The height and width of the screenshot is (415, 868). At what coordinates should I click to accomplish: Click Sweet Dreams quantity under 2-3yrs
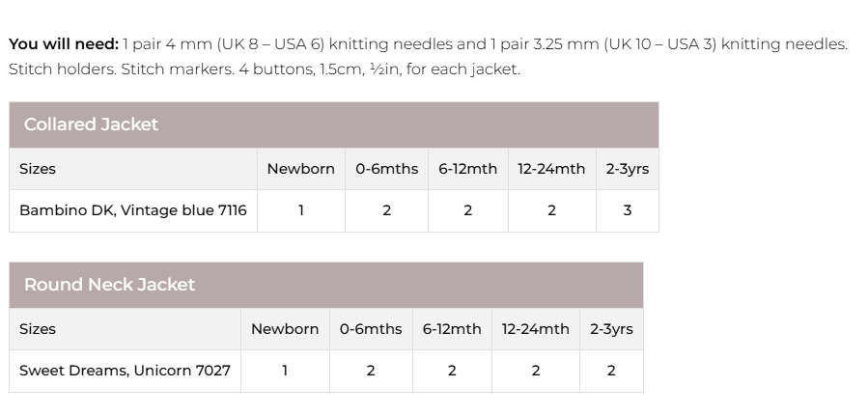[611, 371]
